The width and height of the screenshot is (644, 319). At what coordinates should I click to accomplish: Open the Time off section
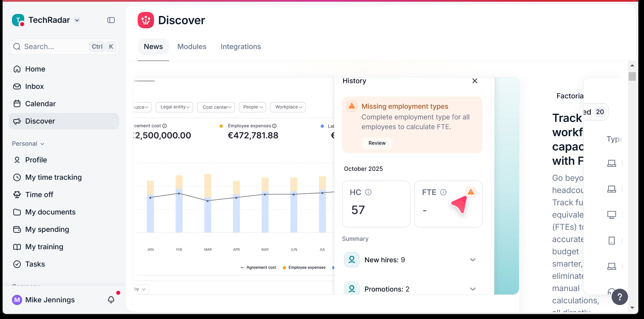click(39, 194)
